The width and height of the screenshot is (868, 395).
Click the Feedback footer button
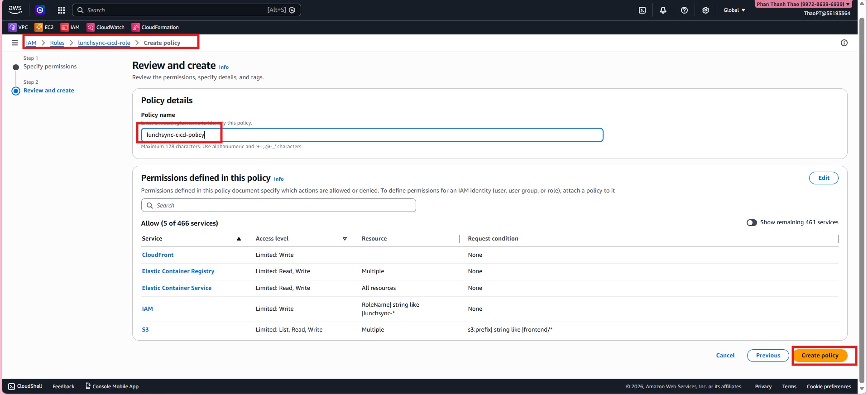point(63,386)
